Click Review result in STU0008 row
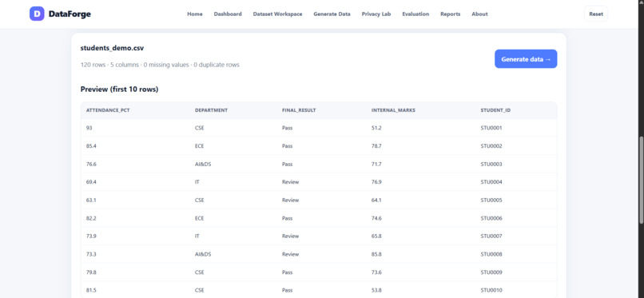Image resolution: width=644 pixels, height=298 pixels. 290,255
